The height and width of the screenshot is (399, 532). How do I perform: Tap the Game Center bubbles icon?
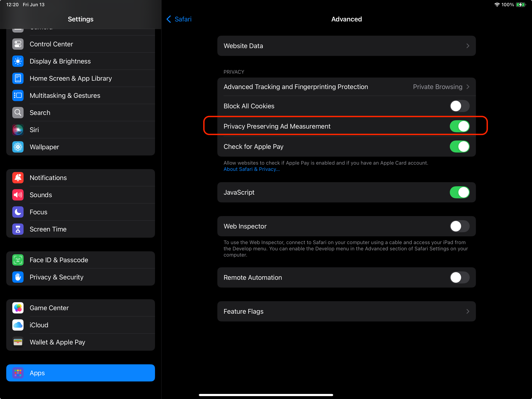click(x=18, y=308)
